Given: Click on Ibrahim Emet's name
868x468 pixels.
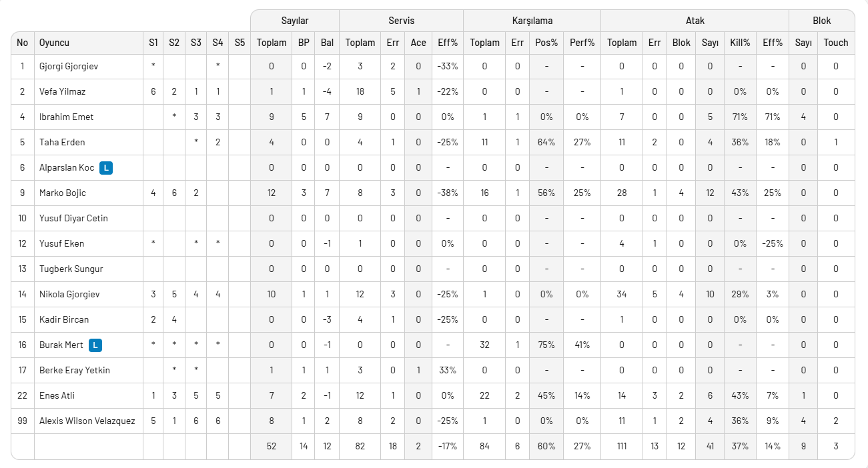Looking at the screenshot, I should click(66, 117).
